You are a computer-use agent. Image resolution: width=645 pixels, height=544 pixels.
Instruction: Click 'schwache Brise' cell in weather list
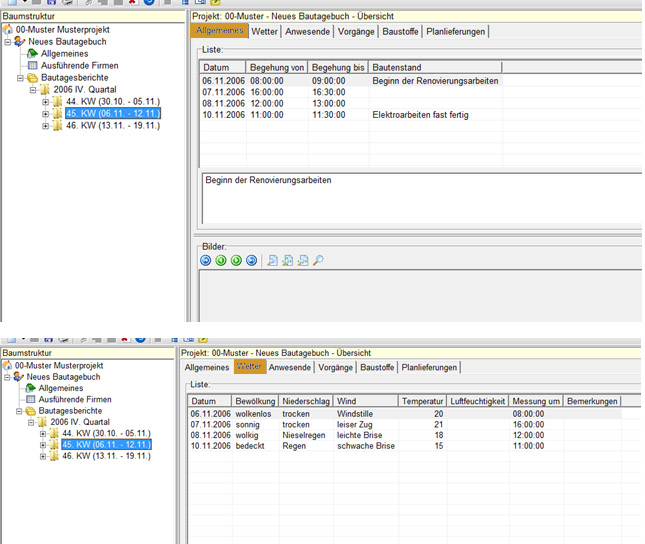point(366,446)
